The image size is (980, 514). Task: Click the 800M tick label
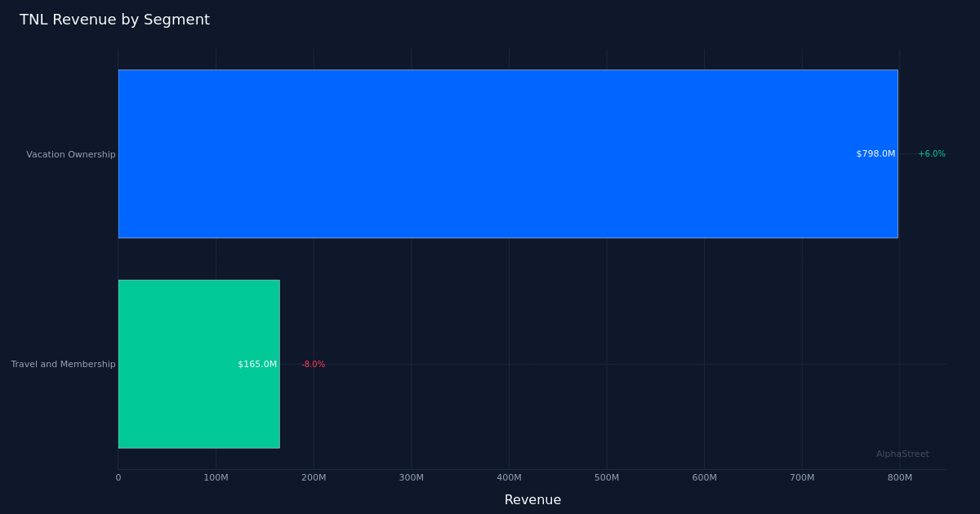coord(900,477)
